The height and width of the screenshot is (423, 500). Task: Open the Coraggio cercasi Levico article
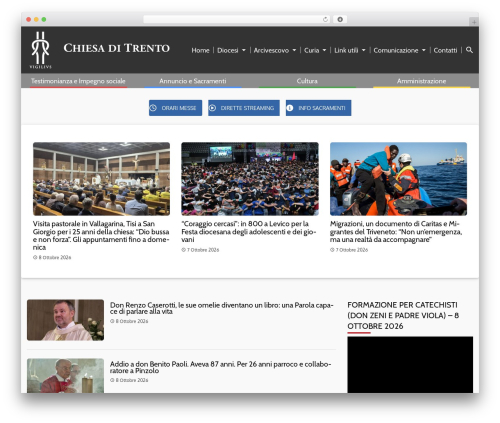(x=249, y=231)
